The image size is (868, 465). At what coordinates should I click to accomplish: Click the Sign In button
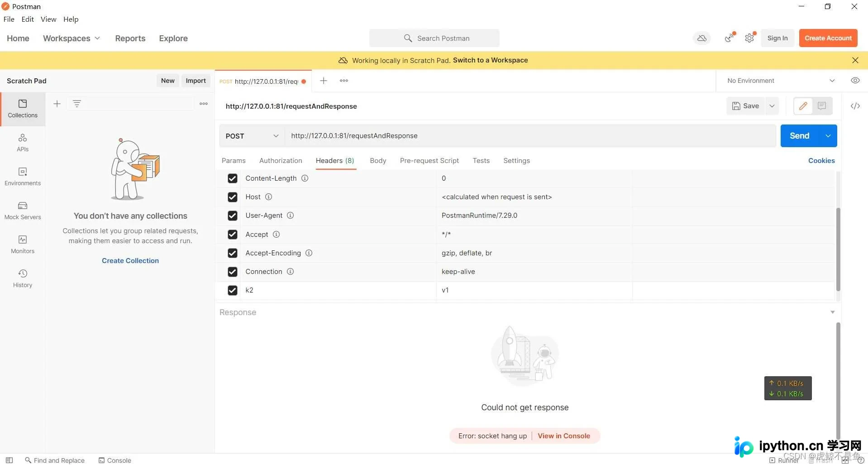point(777,38)
